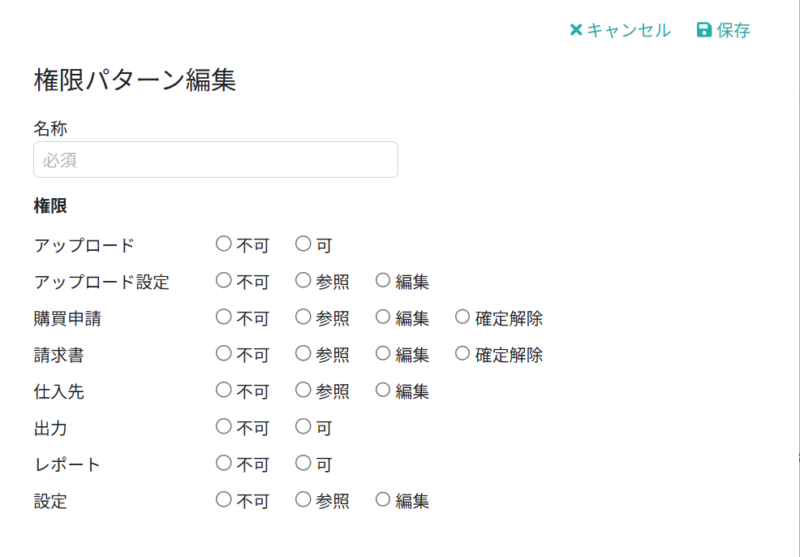Select 参照 for アップロード設定
The image size is (800, 557).
pyautogui.click(x=303, y=280)
